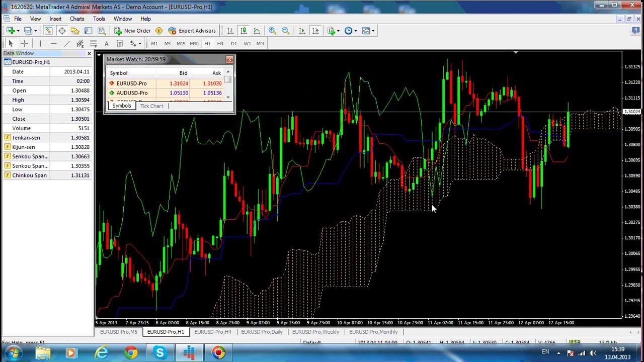644x362 pixels.
Task: Toggle the Chart Shift icon
Action: click(315, 31)
